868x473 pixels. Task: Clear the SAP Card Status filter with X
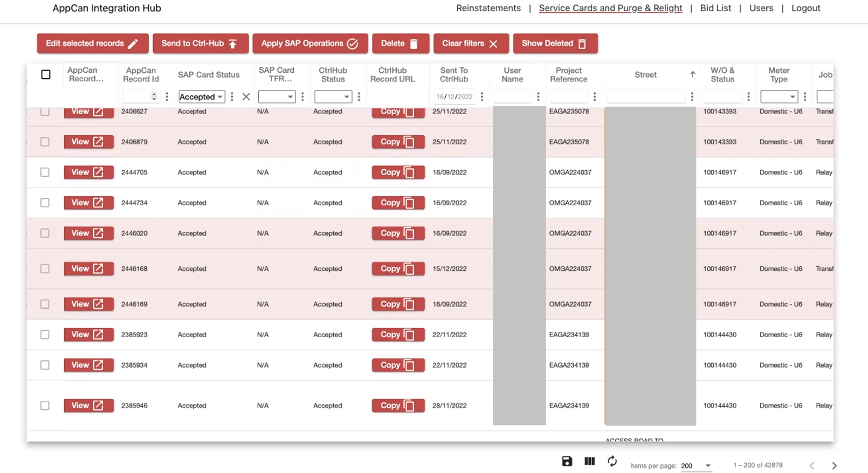pyautogui.click(x=246, y=97)
